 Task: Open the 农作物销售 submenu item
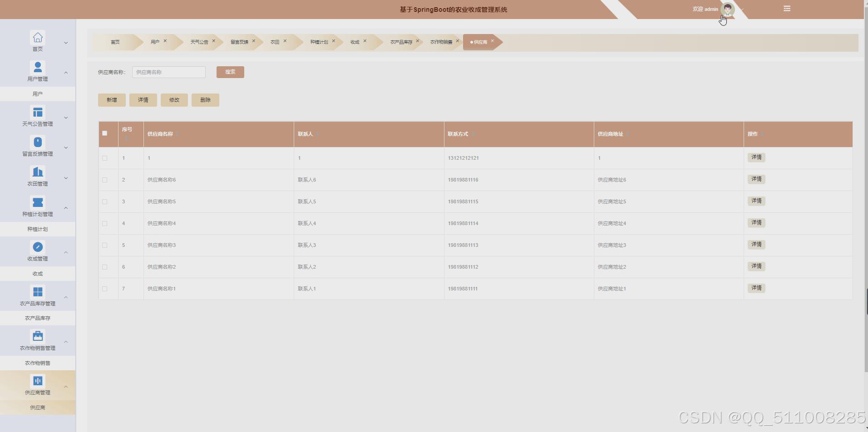pos(38,363)
